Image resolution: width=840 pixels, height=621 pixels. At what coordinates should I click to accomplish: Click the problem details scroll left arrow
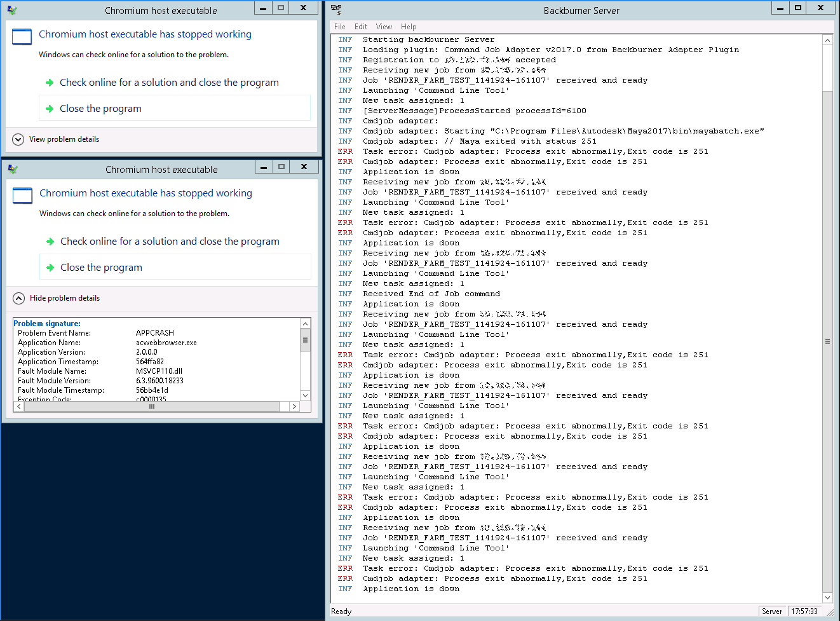pyautogui.click(x=18, y=406)
